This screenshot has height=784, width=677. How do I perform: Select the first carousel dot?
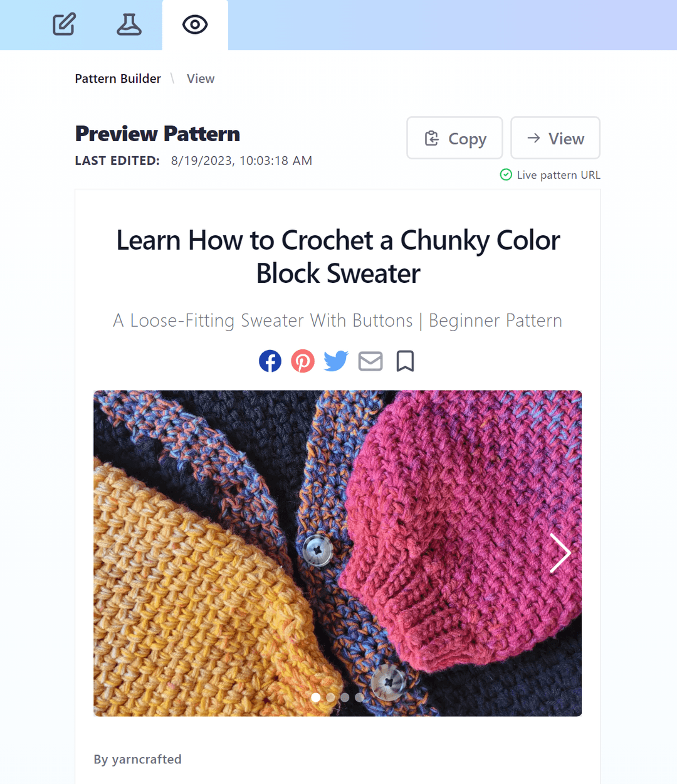(316, 697)
